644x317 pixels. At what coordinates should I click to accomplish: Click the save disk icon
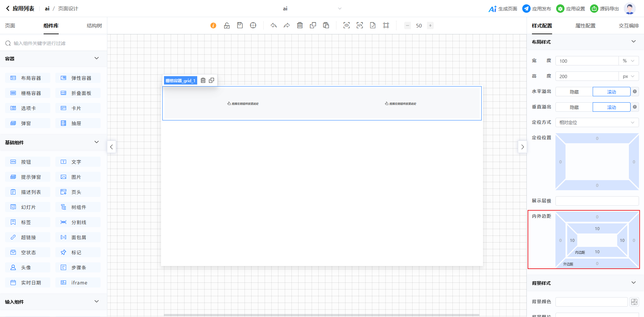pyautogui.click(x=240, y=25)
